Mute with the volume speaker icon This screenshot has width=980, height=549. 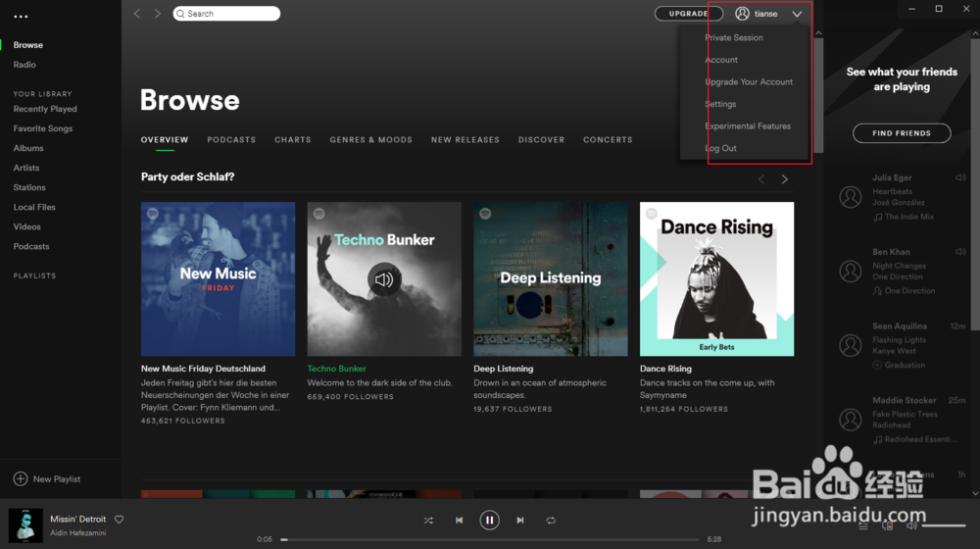[x=911, y=525]
